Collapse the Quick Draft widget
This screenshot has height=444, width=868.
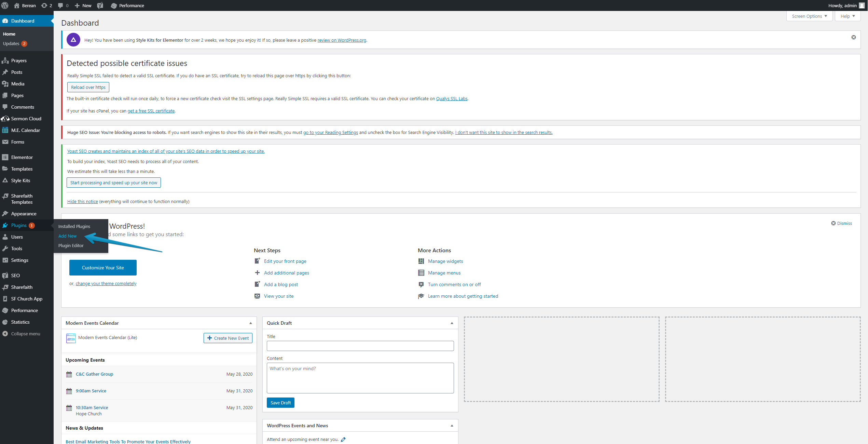pyautogui.click(x=452, y=323)
